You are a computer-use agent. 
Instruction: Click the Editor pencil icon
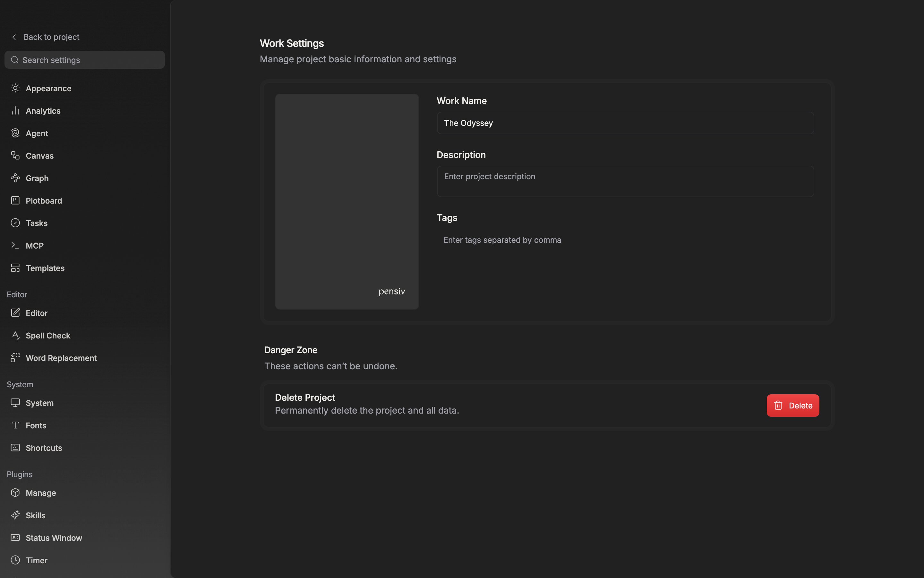(x=15, y=313)
